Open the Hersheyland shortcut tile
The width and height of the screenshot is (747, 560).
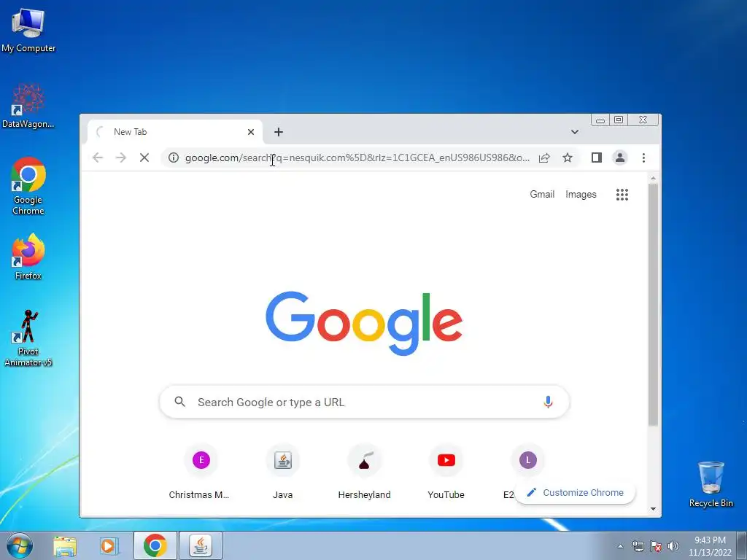click(365, 472)
